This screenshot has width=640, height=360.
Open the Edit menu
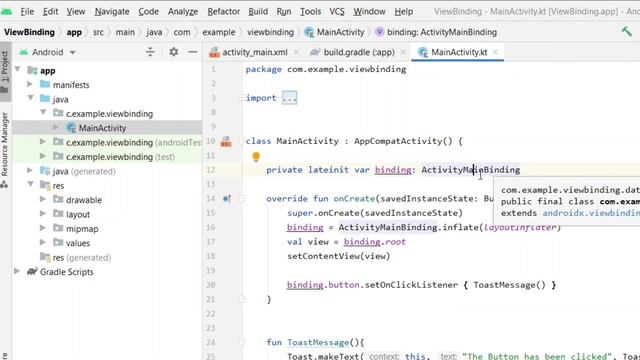(51, 11)
